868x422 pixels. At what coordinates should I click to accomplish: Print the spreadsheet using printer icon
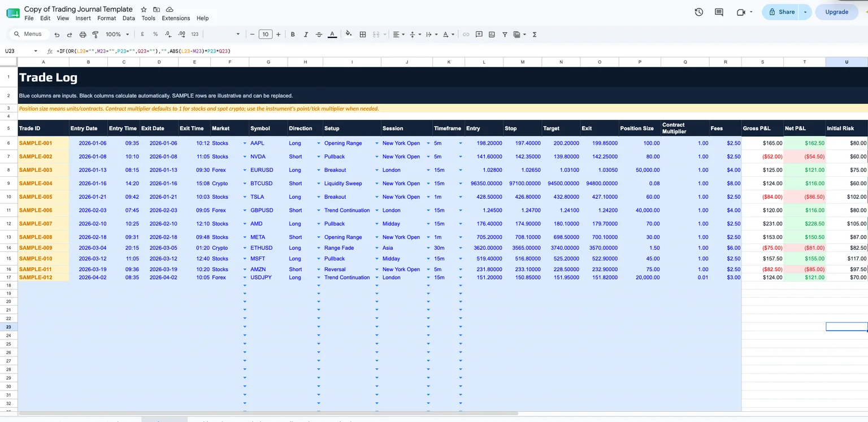83,34
